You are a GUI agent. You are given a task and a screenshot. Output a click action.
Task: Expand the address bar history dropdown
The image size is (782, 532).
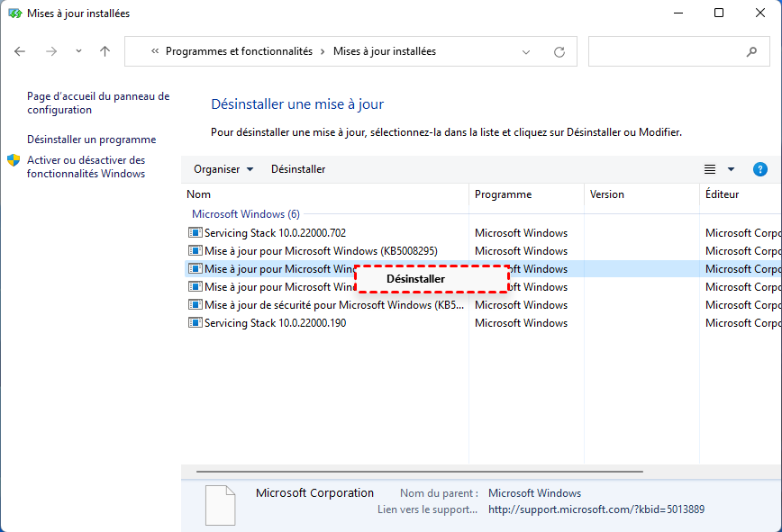point(527,52)
